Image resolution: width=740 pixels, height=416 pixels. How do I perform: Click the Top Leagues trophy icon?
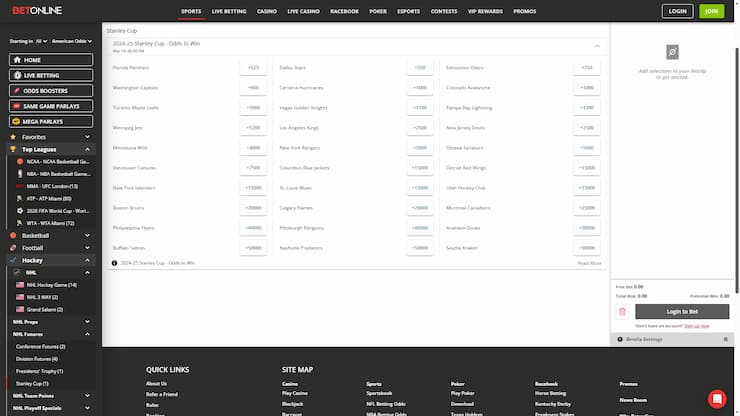point(13,149)
